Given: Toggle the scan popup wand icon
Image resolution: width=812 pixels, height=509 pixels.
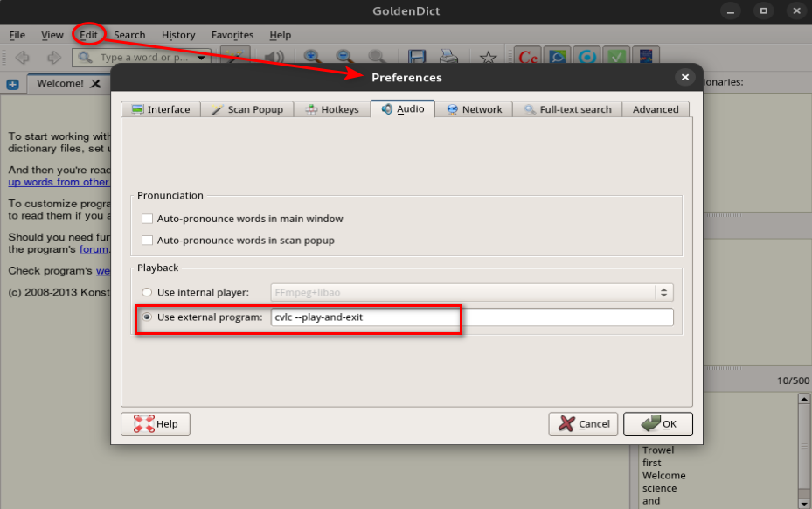Looking at the screenshot, I should [x=235, y=55].
